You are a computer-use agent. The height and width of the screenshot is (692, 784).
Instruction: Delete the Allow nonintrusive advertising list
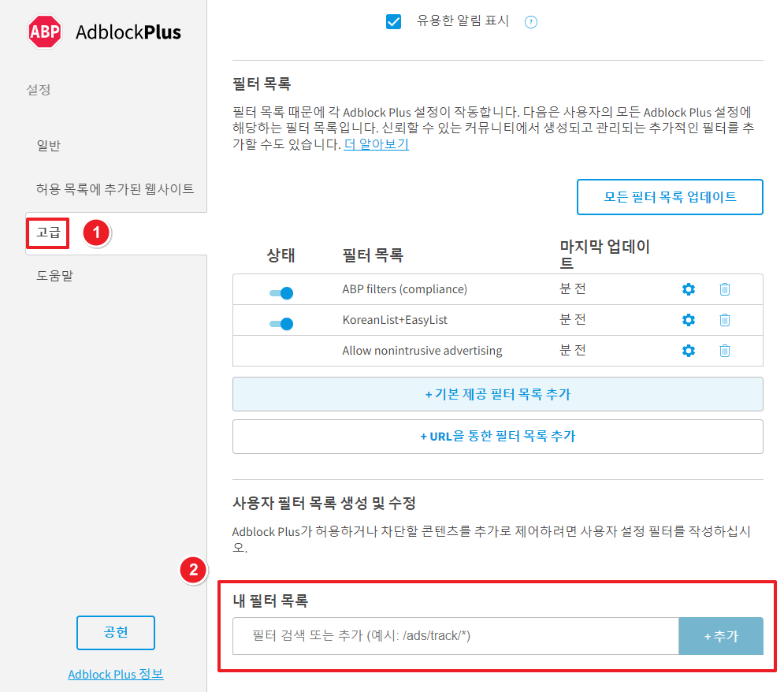tap(724, 350)
